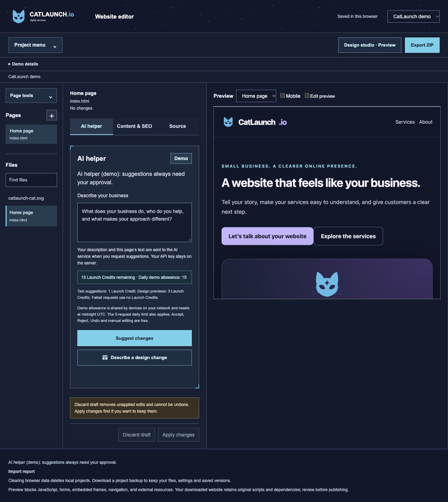This screenshot has height=502, width=448.
Task: Click the No changes status text
Action: (81, 108)
